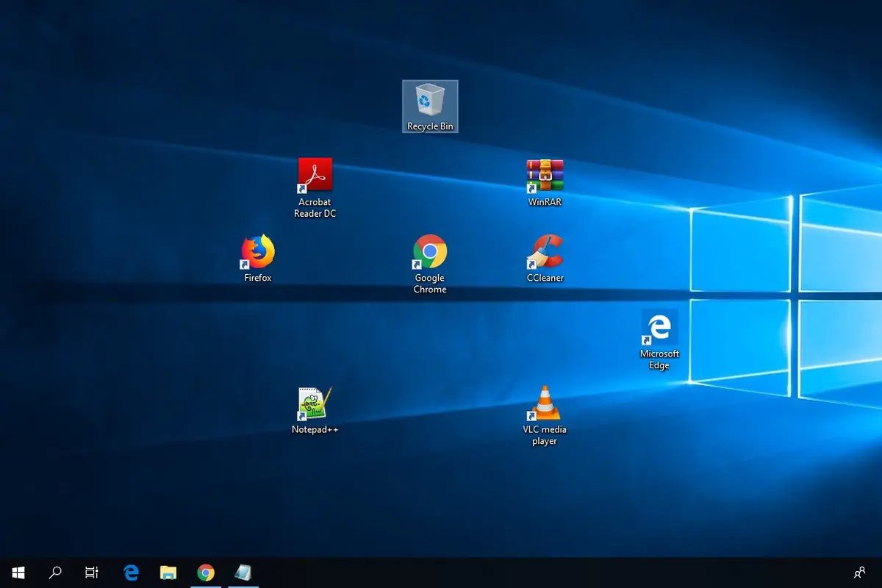Image resolution: width=882 pixels, height=588 pixels.
Task: Open Task View from the taskbar
Action: (92, 573)
